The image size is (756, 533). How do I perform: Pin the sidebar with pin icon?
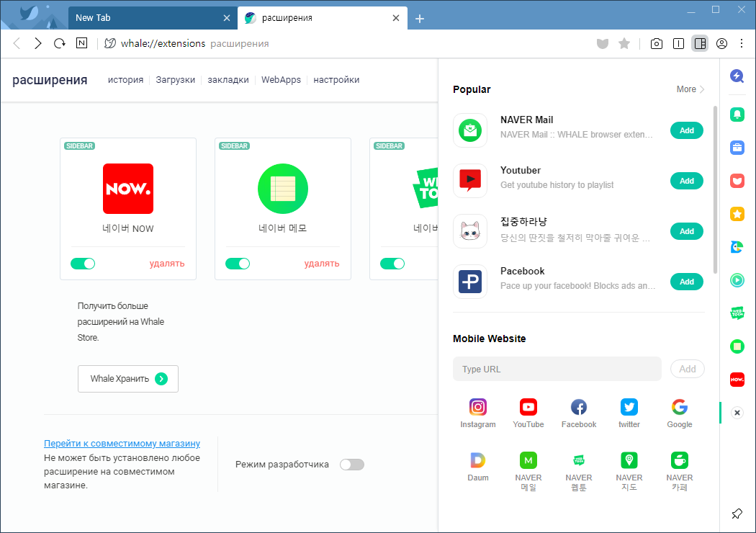pyautogui.click(x=737, y=514)
